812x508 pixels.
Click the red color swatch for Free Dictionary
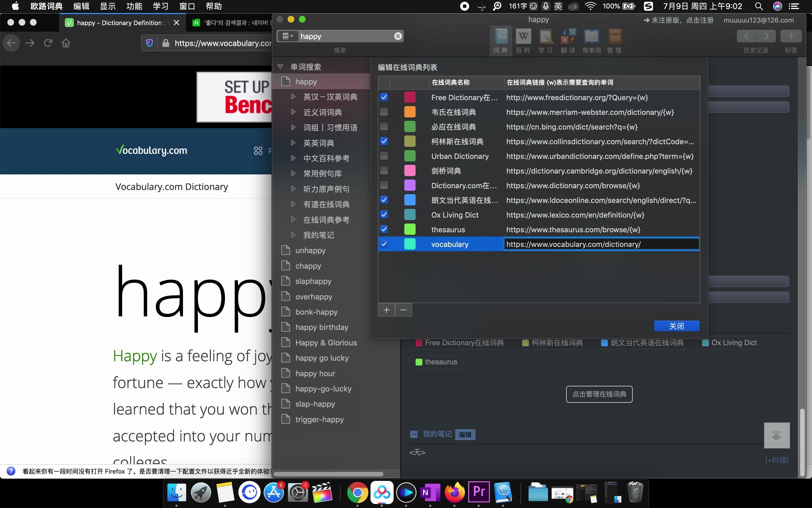click(410, 97)
